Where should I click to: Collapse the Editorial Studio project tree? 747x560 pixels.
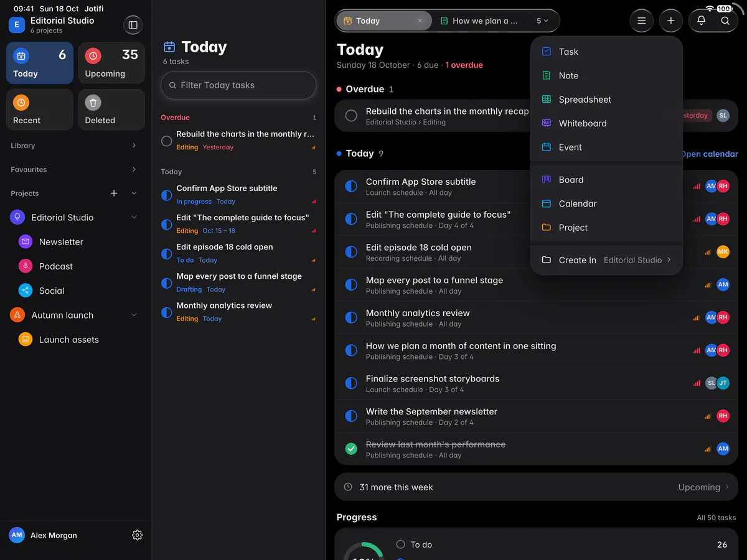[x=134, y=217]
